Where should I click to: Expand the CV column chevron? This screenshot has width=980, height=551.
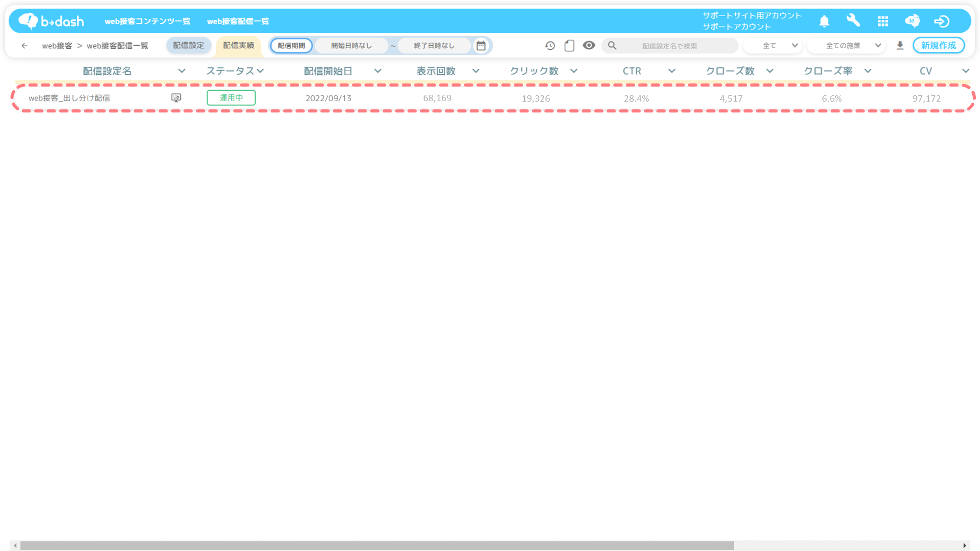[x=965, y=71]
